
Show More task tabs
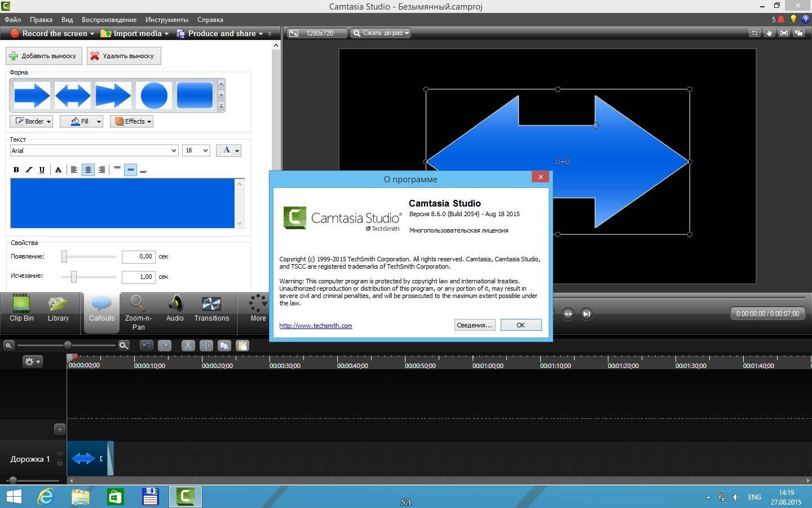[258, 309]
